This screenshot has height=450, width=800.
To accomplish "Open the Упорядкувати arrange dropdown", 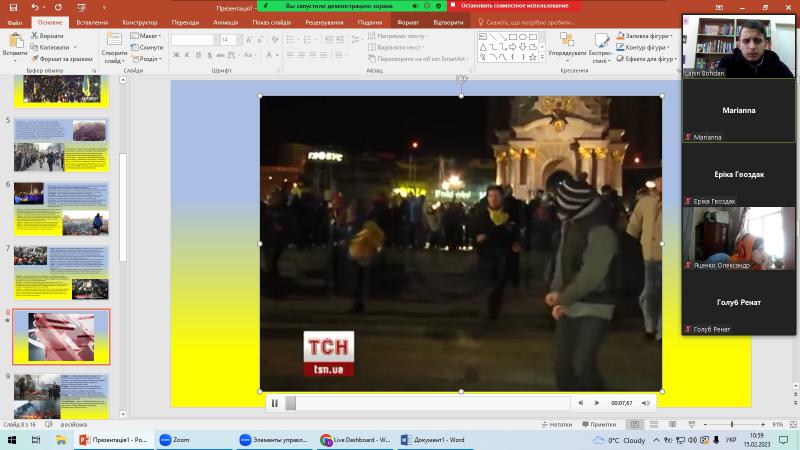I will pyautogui.click(x=567, y=47).
